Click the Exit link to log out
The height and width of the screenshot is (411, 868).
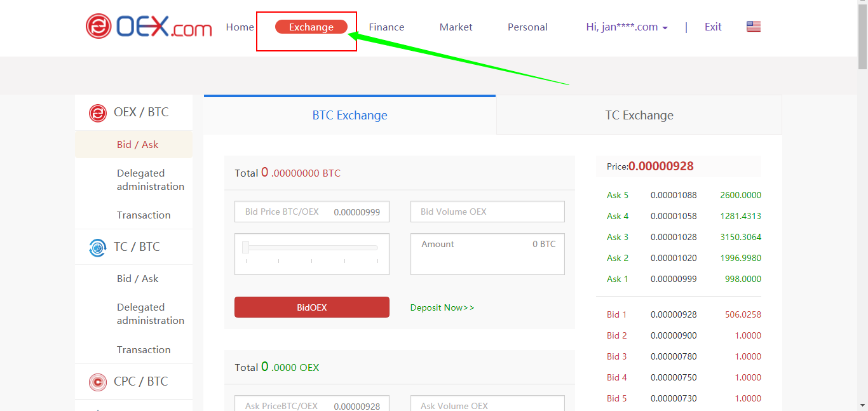tap(713, 27)
